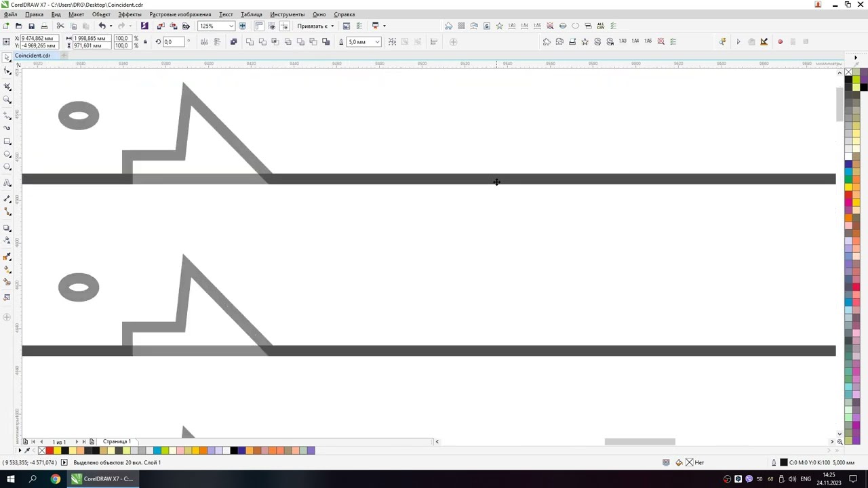Click the Undo arrow icon
Screen dimensions: 868x488
point(102,26)
